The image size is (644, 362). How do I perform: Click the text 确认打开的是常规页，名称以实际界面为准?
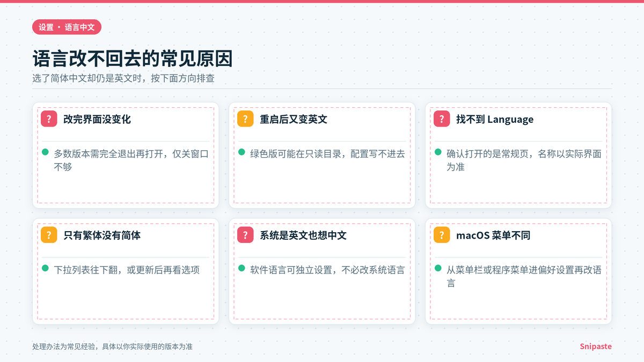point(524,160)
